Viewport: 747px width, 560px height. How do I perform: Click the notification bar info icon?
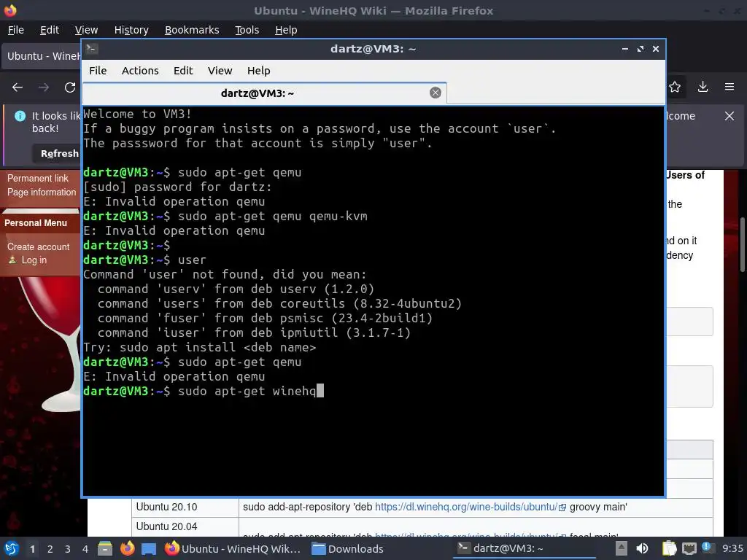(x=20, y=116)
